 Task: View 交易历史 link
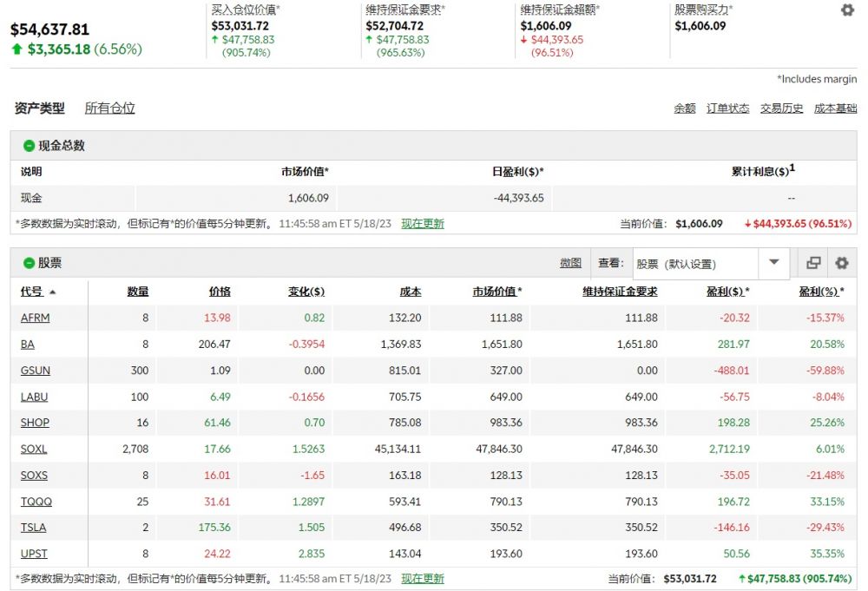click(x=781, y=108)
